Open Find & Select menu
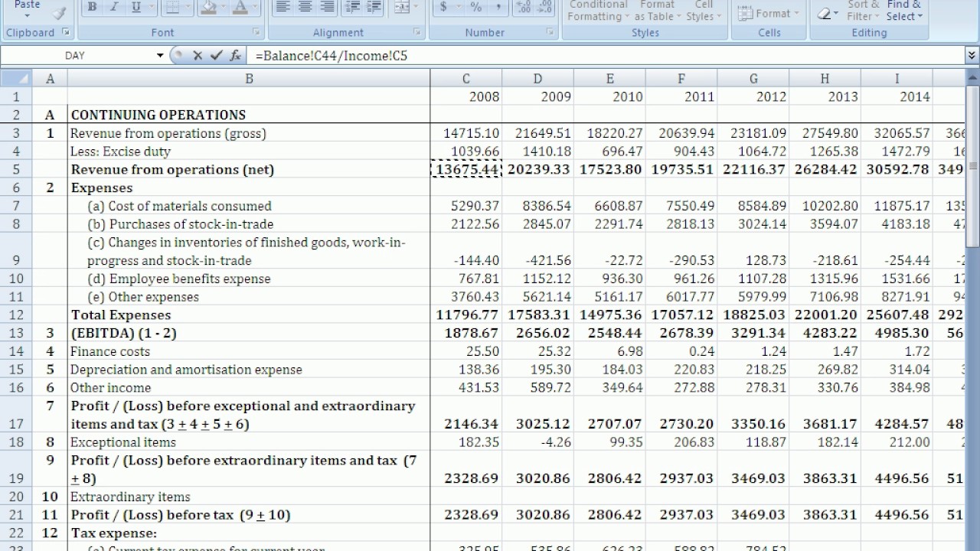 pos(904,11)
